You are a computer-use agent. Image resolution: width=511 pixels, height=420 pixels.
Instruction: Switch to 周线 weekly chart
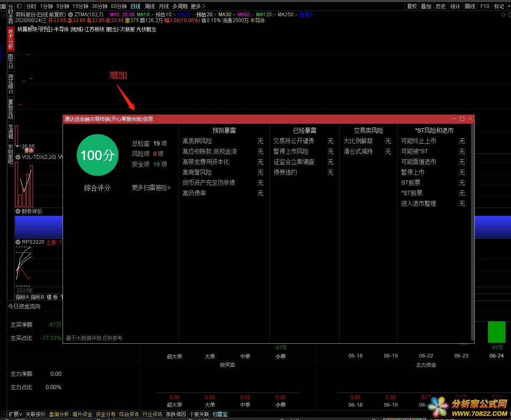pos(150,6)
